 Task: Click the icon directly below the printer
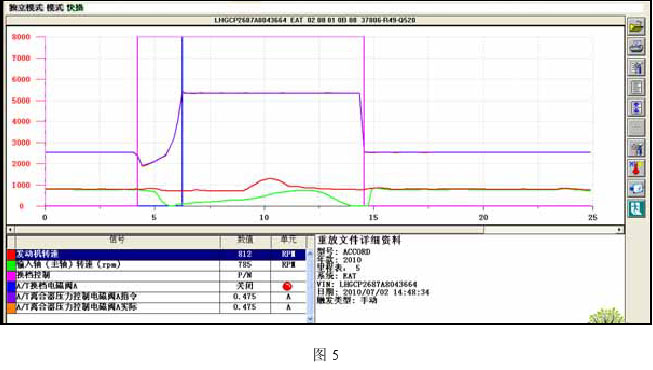(636, 67)
